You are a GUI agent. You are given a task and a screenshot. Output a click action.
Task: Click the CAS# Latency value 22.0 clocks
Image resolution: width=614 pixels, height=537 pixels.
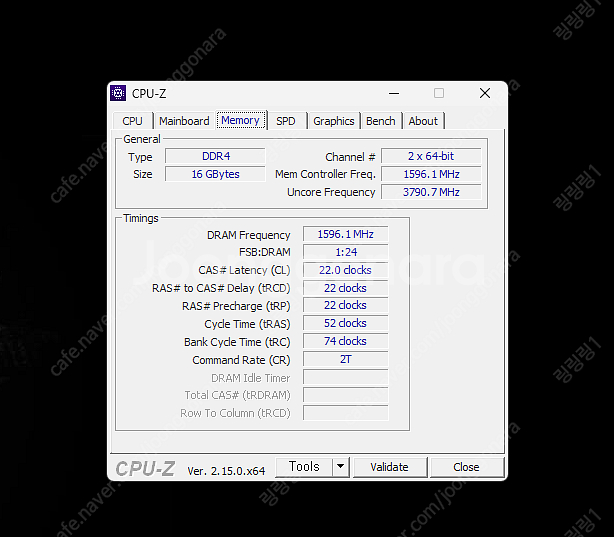pos(345,270)
